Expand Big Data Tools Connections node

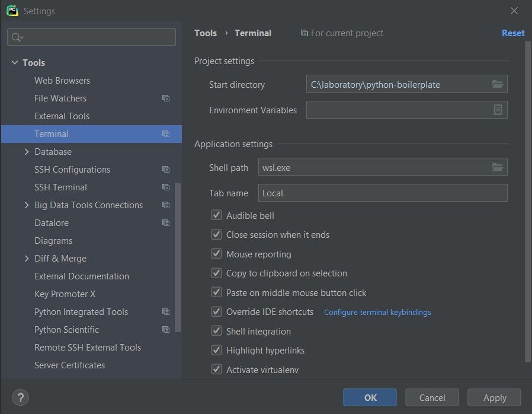coord(27,205)
